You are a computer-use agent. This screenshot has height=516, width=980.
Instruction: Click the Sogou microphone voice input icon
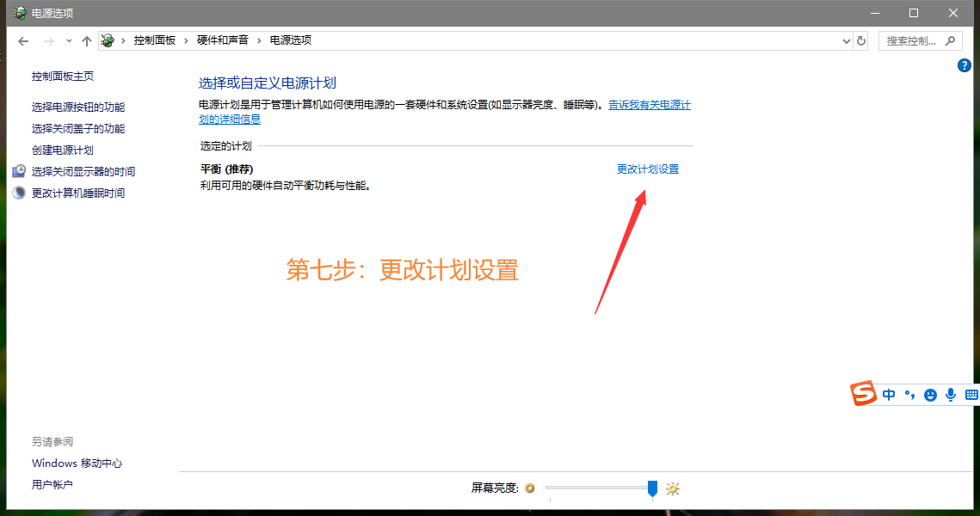tap(951, 395)
